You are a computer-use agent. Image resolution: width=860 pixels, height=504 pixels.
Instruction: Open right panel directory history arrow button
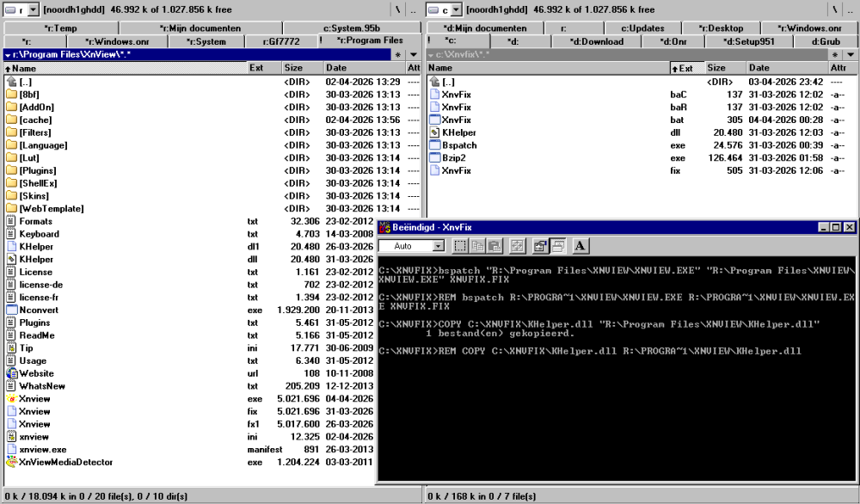pos(851,55)
